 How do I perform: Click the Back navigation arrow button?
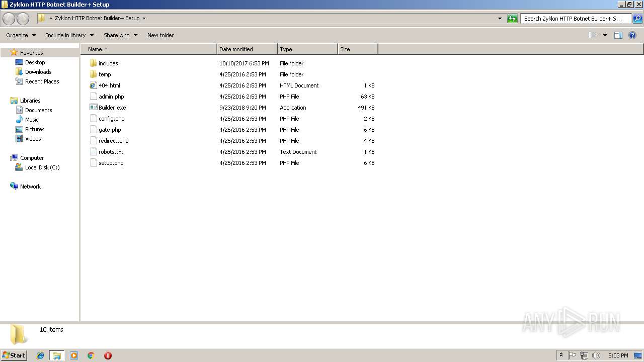pos(9,19)
